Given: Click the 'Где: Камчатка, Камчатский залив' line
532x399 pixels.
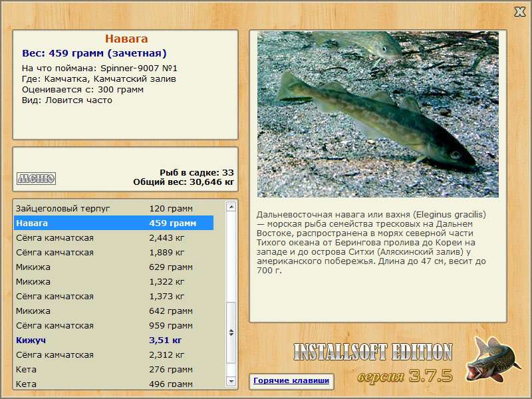Looking at the screenshot, I should coord(98,79).
